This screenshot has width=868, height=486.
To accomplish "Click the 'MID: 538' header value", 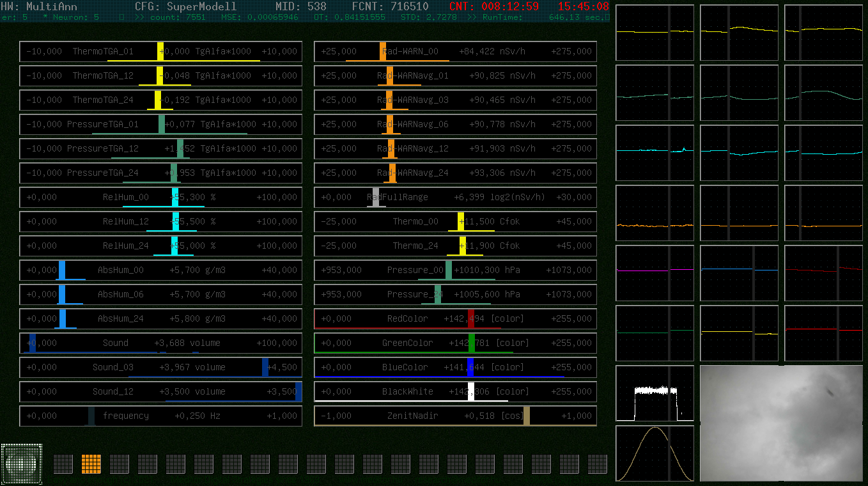I will pos(300,6).
